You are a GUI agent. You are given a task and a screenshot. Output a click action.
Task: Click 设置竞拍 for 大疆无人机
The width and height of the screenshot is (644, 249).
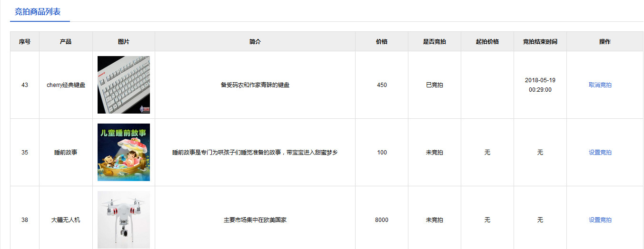click(x=600, y=220)
